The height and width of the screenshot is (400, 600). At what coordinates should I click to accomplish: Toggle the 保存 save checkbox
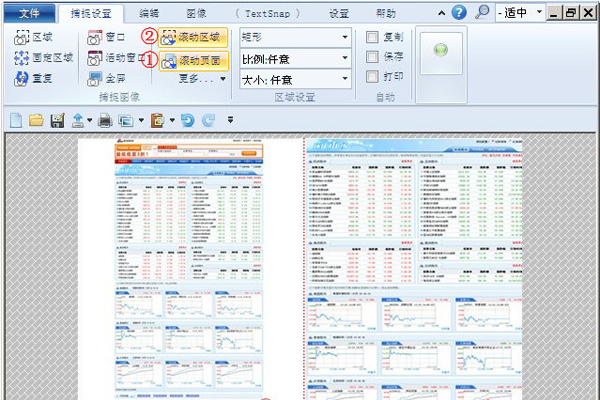click(373, 57)
